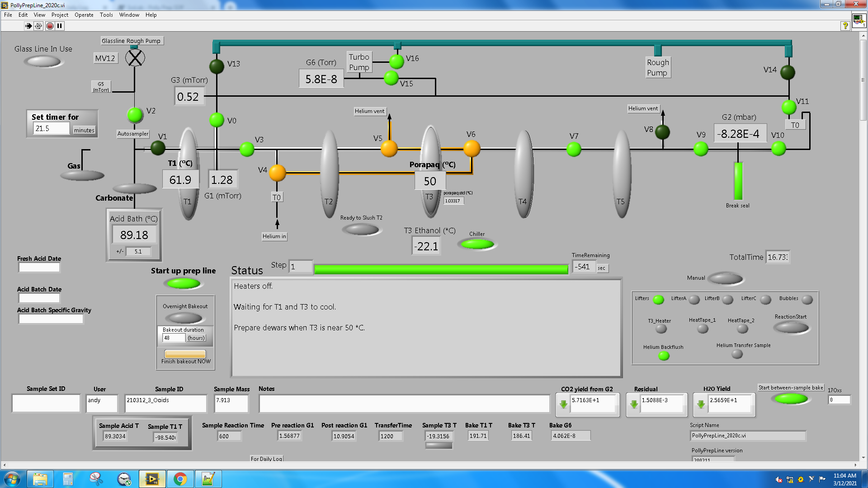The height and width of the screenshot is (488, 868).
Task: Click the Glassline Rough Pump symbol
Action: pos(135,57)
